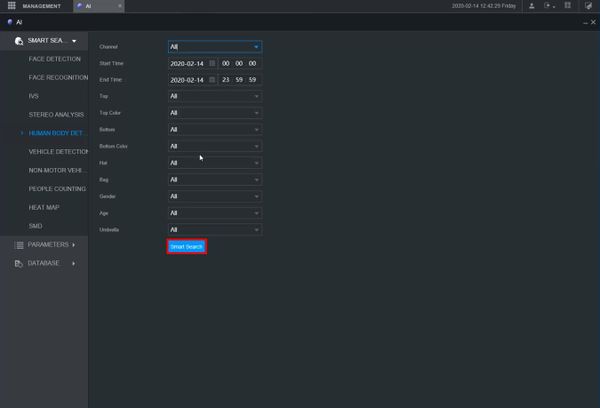600x408 pixels.
Task: Click the End Time minutes field
Action: (x=239, y=80)
